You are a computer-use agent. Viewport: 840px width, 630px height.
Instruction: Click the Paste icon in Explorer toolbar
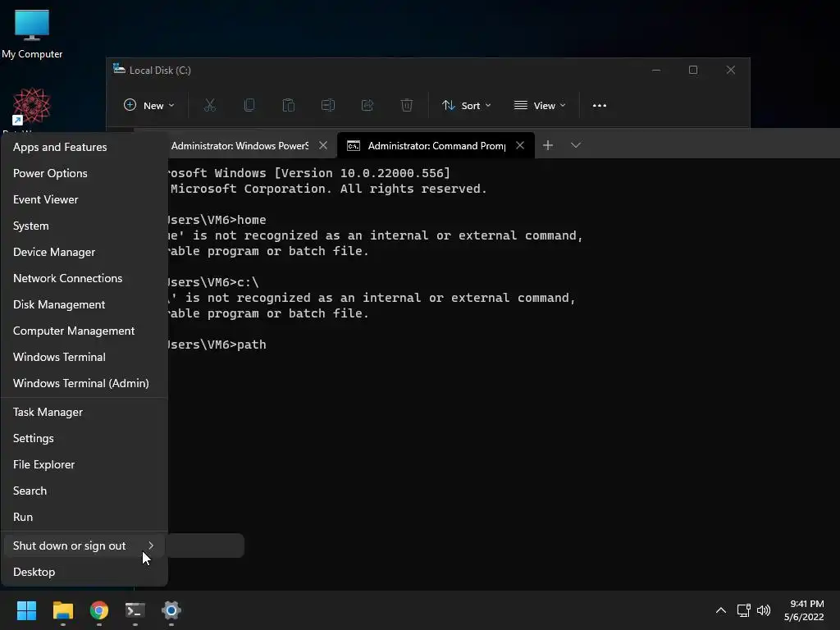(x=288, y=106)
